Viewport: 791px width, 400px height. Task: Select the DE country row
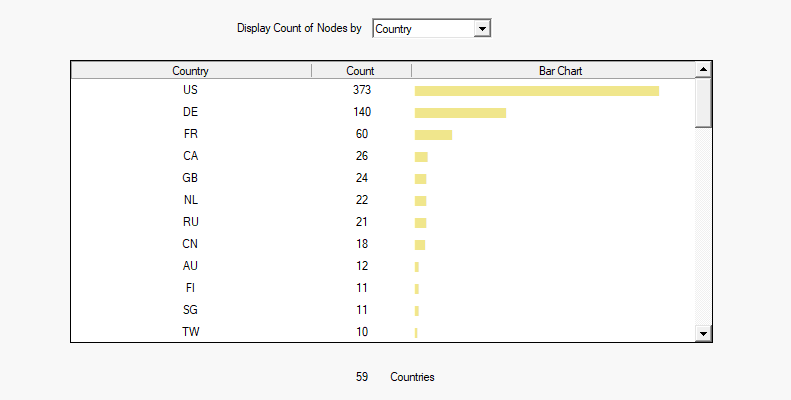click(190, 112)
